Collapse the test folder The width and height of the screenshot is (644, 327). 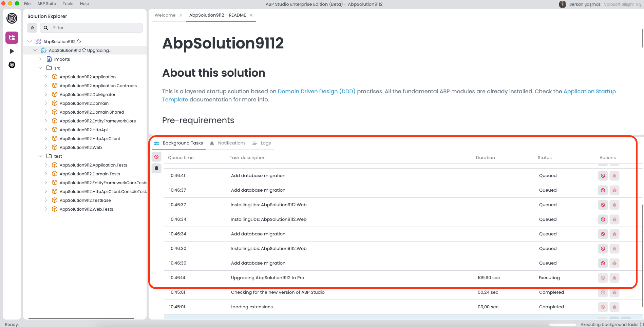click(40, 156)
